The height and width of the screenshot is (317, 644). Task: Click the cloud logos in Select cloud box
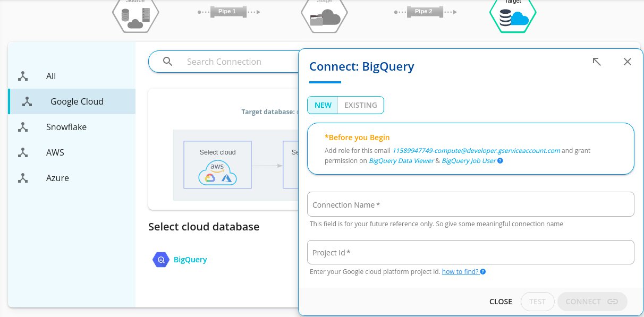coord(217,173)
